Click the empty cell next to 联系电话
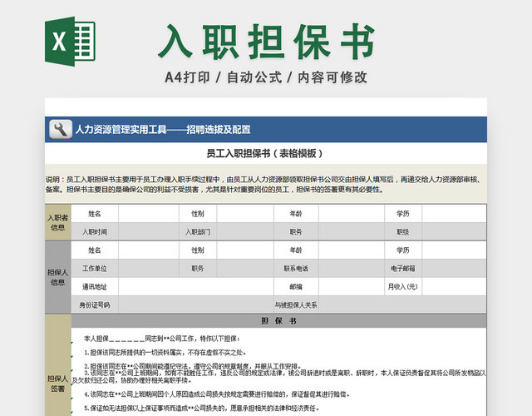The image size is (532, 416). [351, 269]
